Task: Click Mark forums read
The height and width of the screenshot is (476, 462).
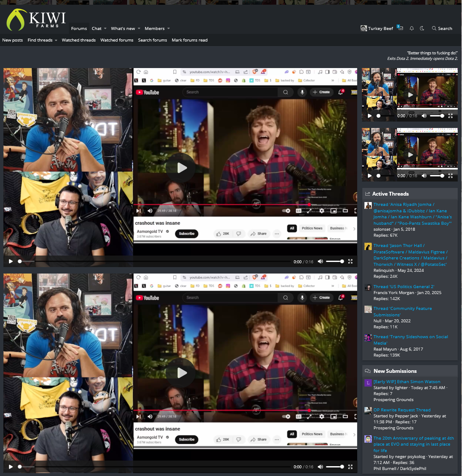Action: tap(190, 40)
